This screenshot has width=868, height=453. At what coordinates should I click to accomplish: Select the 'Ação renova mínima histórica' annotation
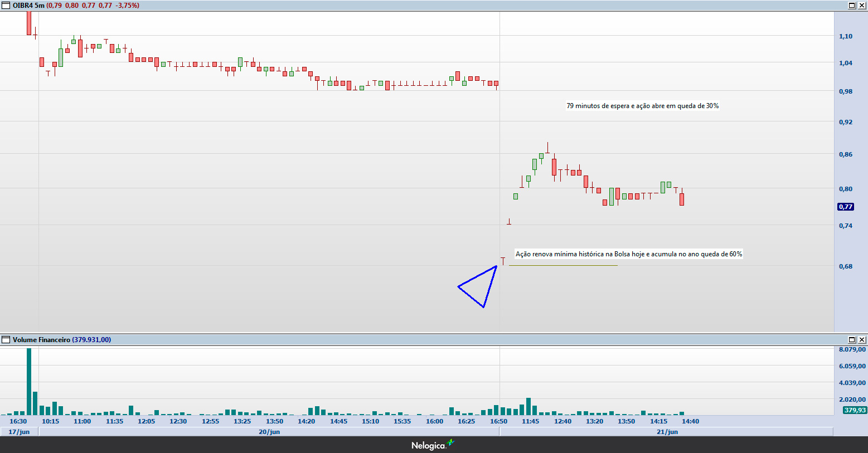point(628,254)
